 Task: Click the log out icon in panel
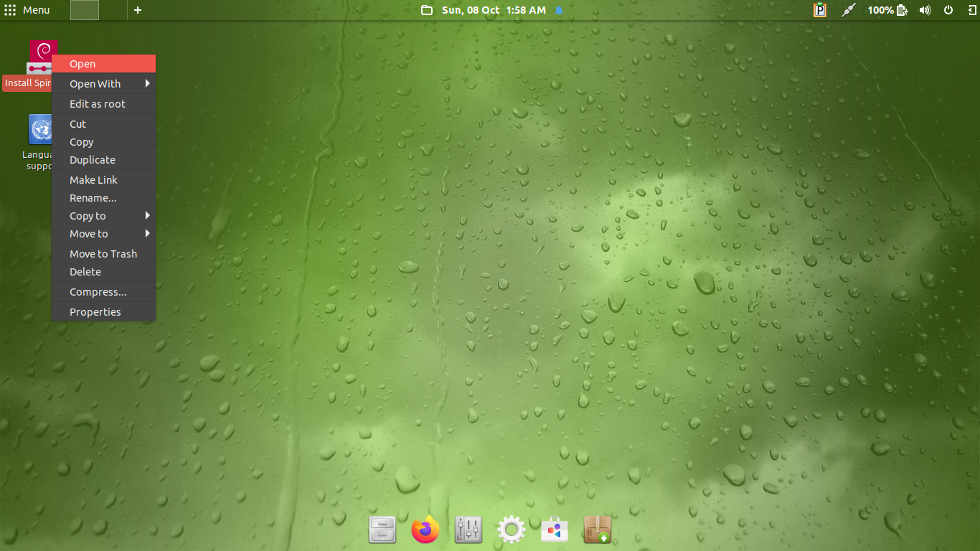pos(971,10)
